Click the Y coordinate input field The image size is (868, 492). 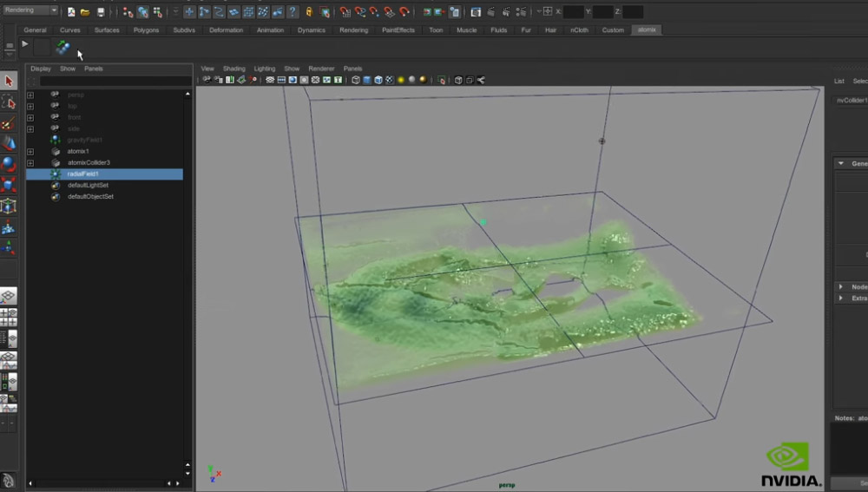(603, 11)
